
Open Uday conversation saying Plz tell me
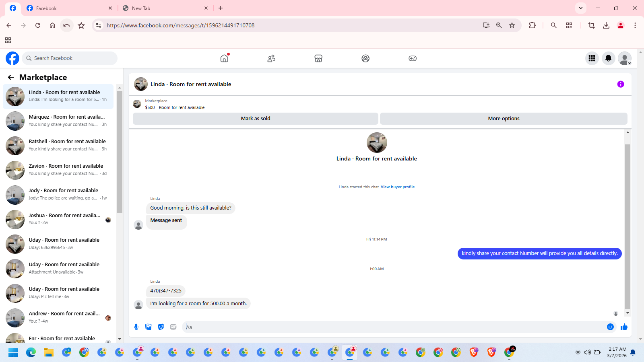(58, 293)
